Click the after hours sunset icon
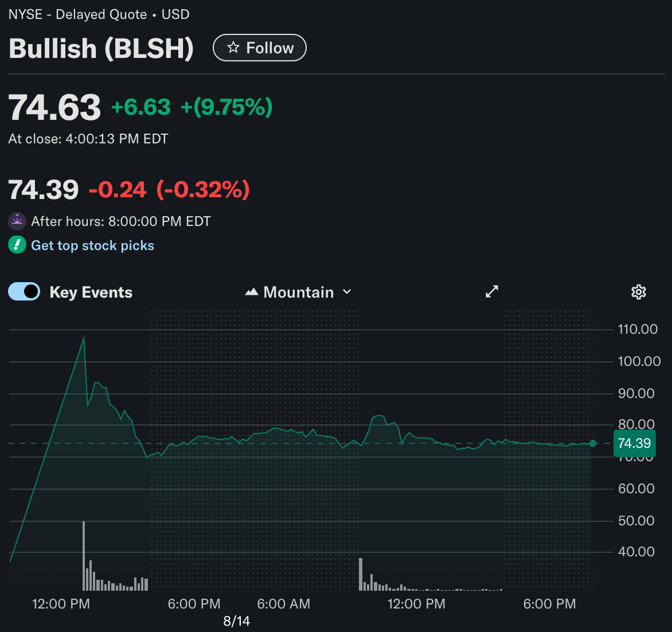Screen dimensions: 672x632 pyautogui.click(x=17, y=221)
